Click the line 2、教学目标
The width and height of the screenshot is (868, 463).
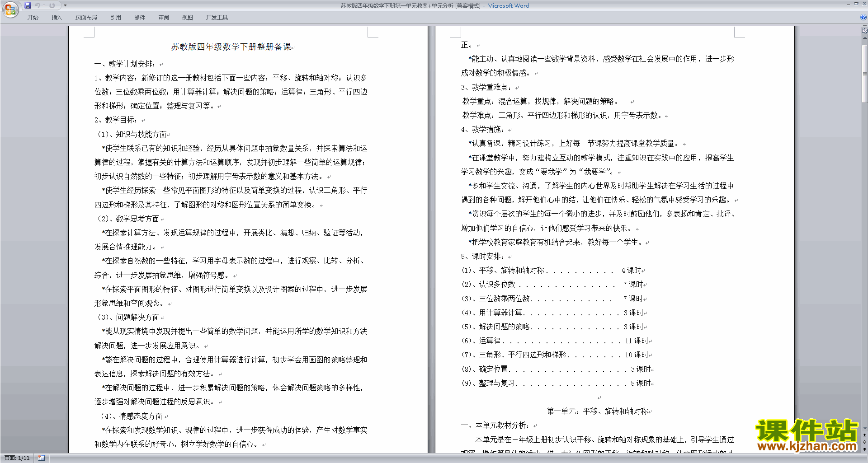pos(116,120)
